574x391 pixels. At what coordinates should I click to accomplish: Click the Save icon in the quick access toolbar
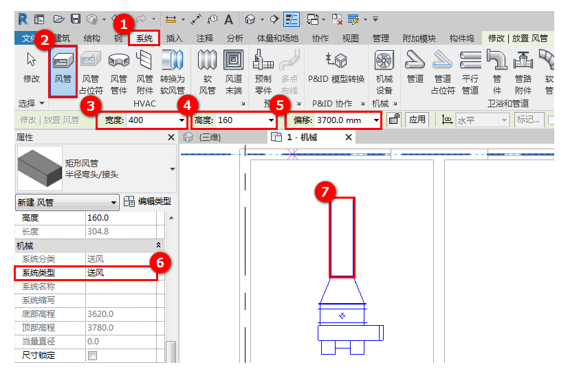[x=75, y=19]
